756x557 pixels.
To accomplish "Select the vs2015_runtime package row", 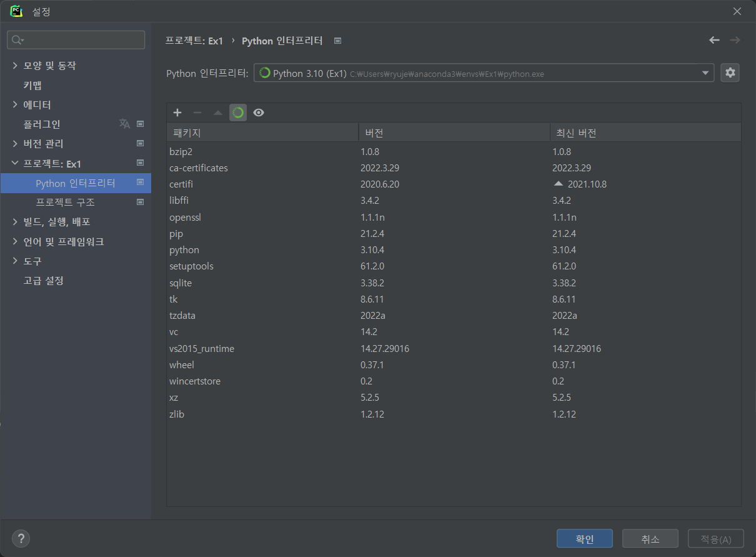I will (x=454, y=348).
